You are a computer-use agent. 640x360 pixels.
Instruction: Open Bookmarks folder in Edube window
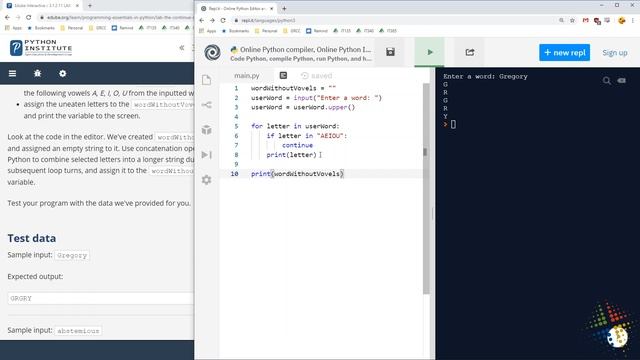tap(41, 28)
